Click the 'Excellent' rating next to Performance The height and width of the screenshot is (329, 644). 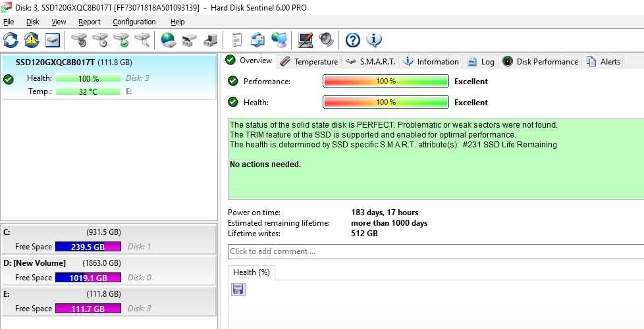coord(471,81)
